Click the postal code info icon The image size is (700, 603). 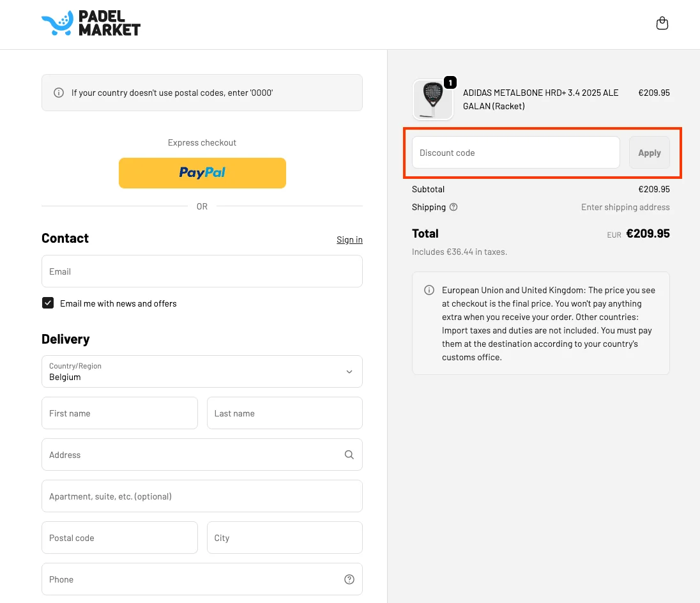coord(59,93)
